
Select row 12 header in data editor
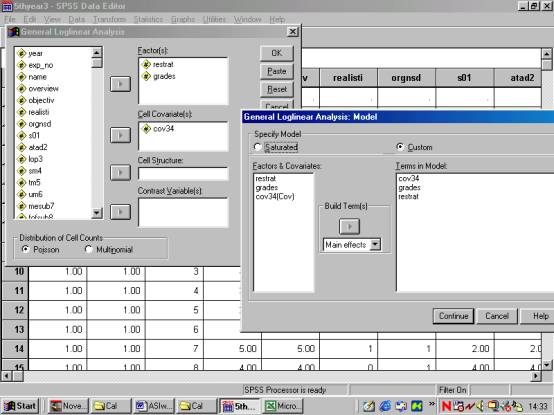[16, 310]
